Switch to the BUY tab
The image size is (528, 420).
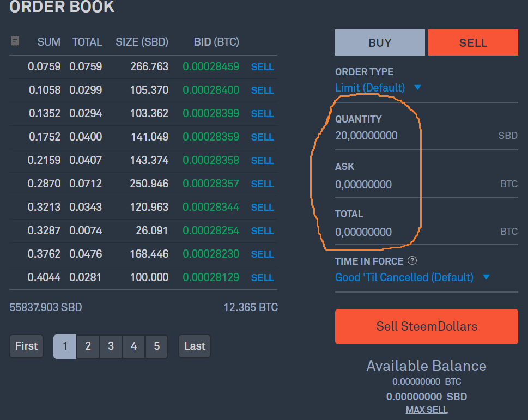pos(380,42)
